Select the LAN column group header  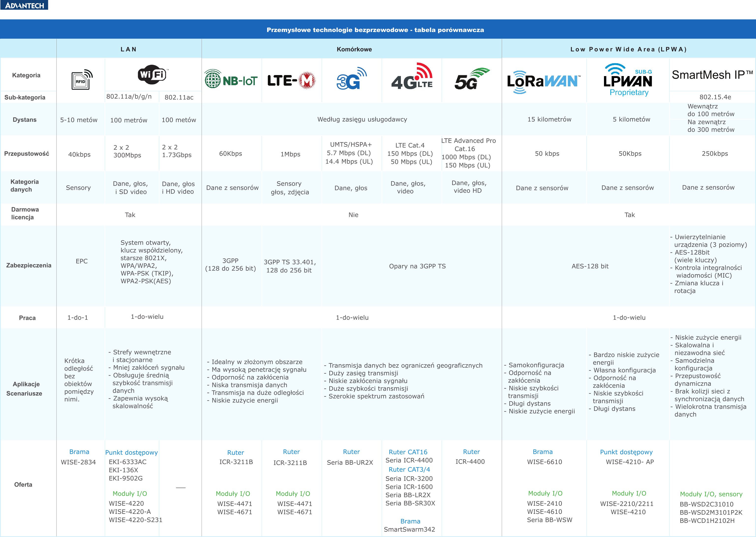[129, 49]
